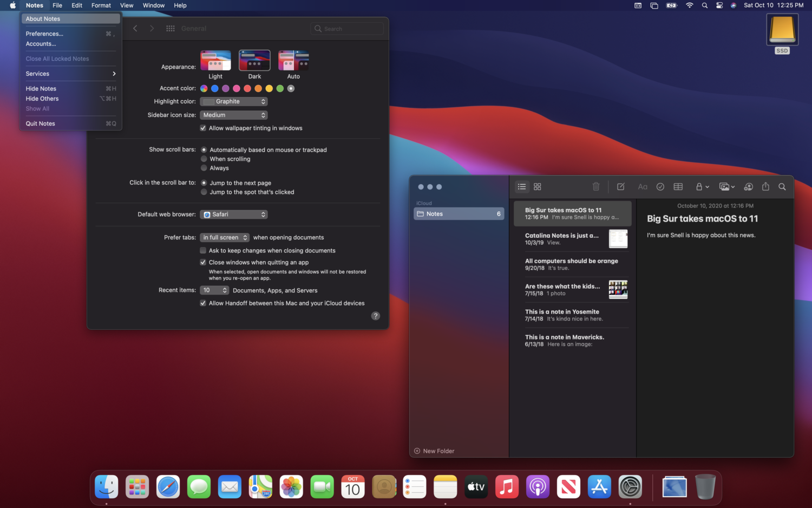Open the Window menu
This screenshot has width=812, height=508.
click(x=153, y=5)
